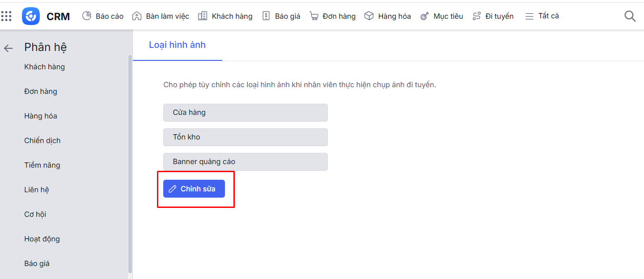
Task: Click the CRM logo icon
Action: [x=31, y=17]
